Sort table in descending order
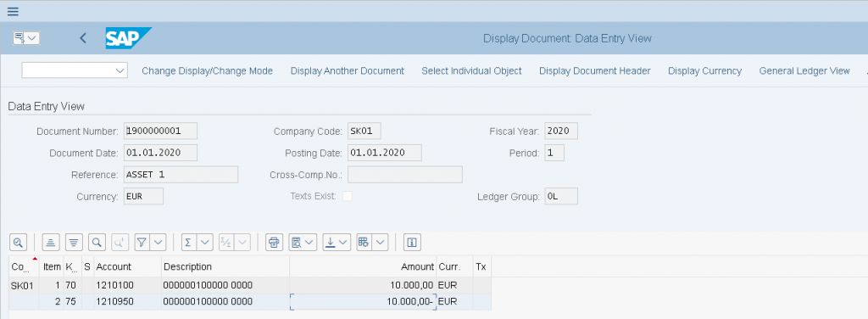This screenshot has width=868, height=319. pyautogui.click(x=75, y=242)
